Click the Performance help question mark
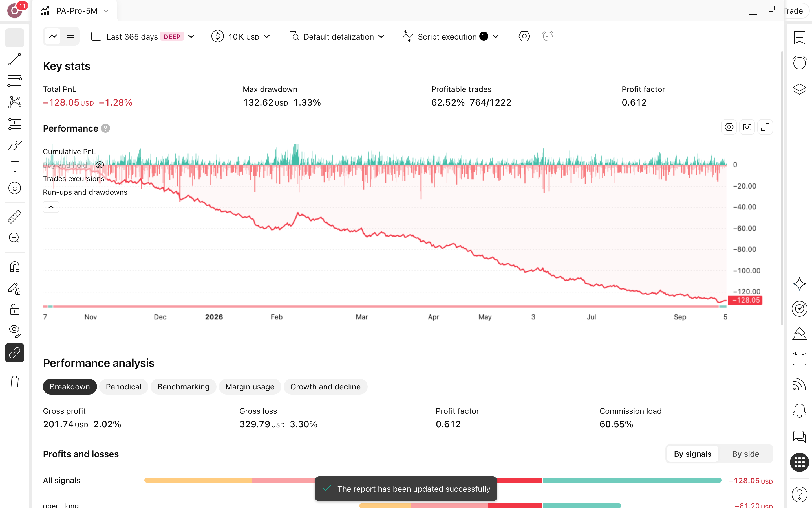This screenshot has height=508, width=812. [105, 128]
